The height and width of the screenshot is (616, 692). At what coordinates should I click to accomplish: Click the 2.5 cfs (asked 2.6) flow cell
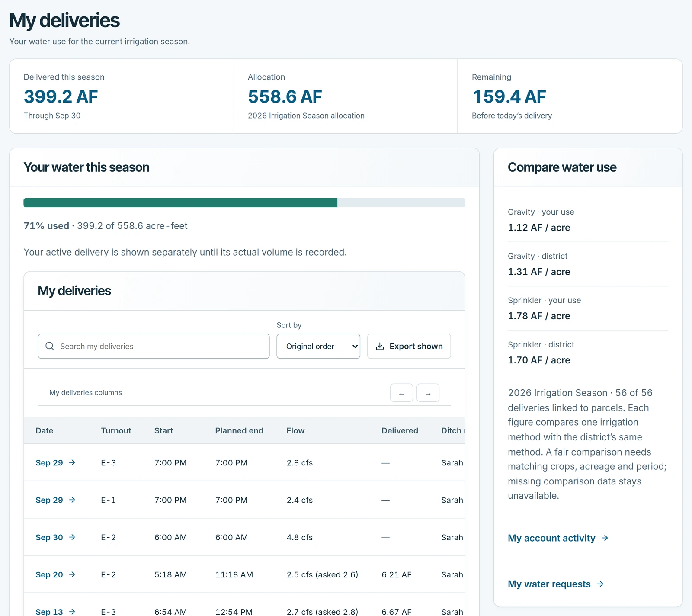click(x=322, y=574)
